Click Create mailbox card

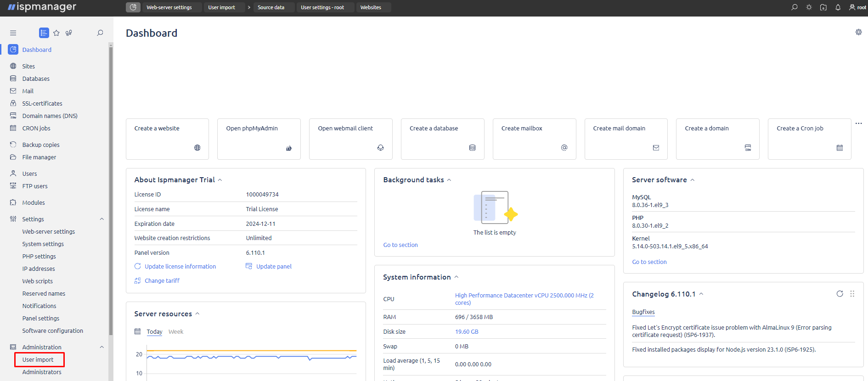[535, 139]
